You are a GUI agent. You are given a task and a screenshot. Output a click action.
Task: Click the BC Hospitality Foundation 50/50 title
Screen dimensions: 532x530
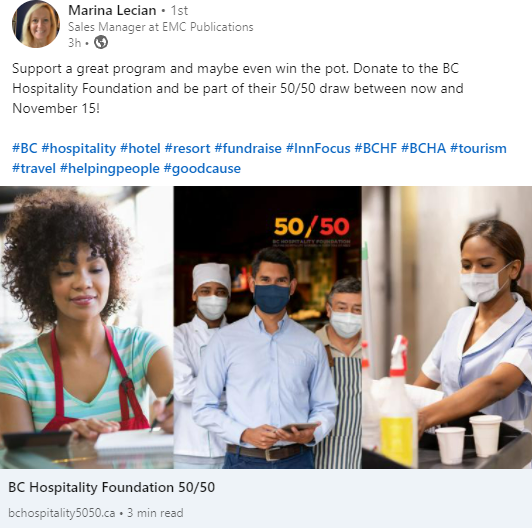[x=112, y=487]
